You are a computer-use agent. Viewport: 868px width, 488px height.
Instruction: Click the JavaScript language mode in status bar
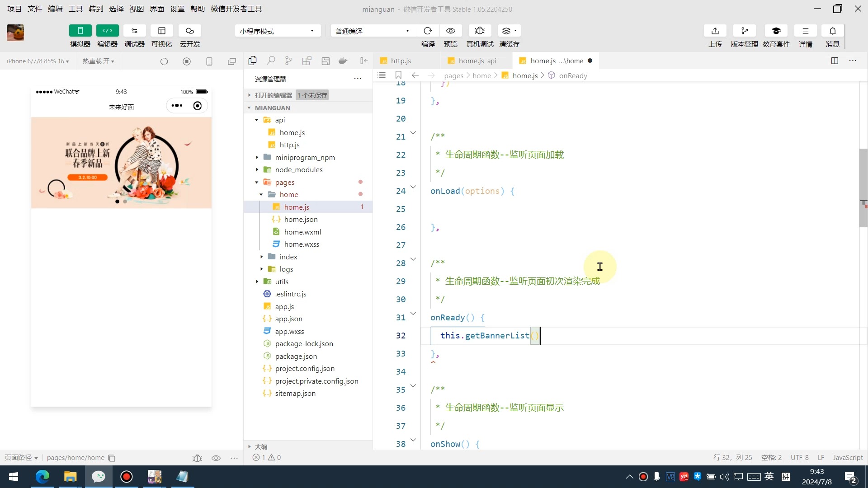pos(848,457)
